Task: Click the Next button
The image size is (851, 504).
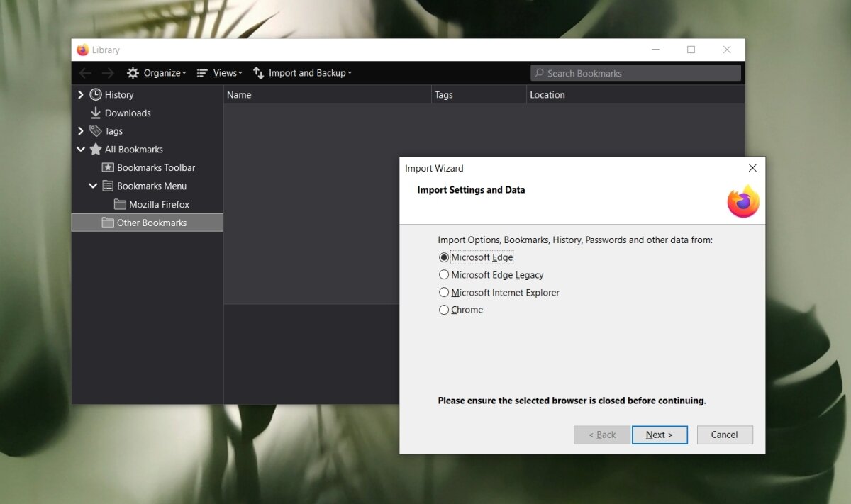Action: click(660, 435)
